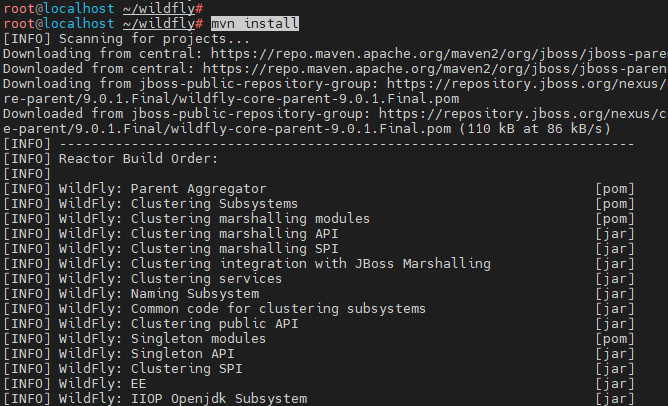Image resolution: width=668 pixels, height=406 pixels.
Task: Click the [pom] tag beside Singleton modules
Action: point(615,339)
